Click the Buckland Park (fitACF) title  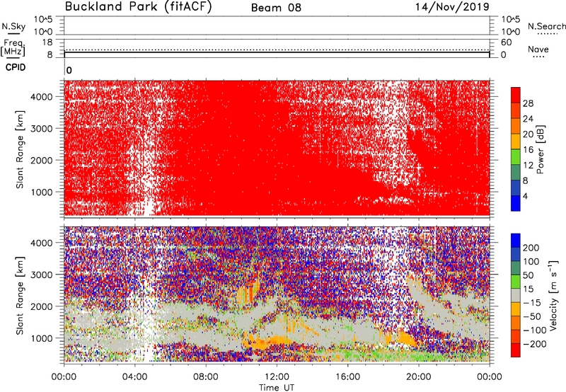138,7
